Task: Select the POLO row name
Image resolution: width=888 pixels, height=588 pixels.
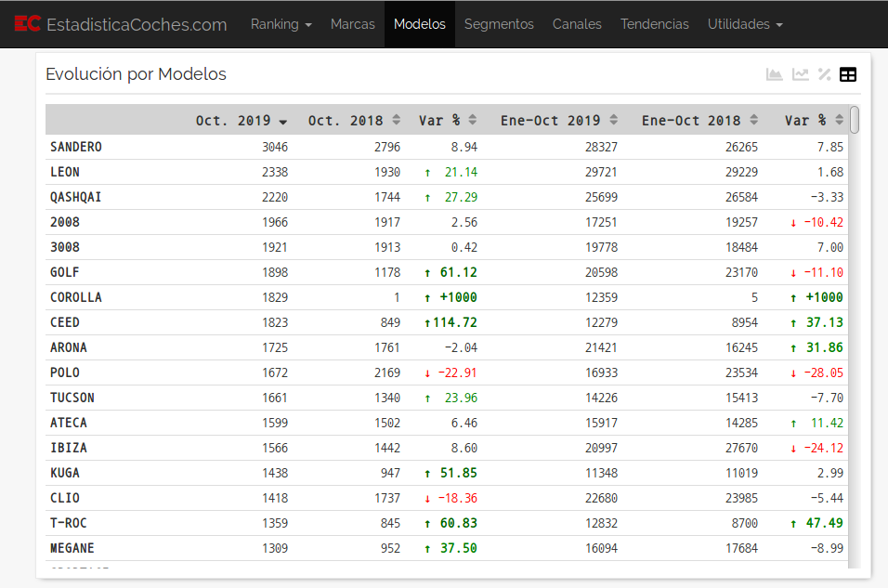Action: [65, 372]
